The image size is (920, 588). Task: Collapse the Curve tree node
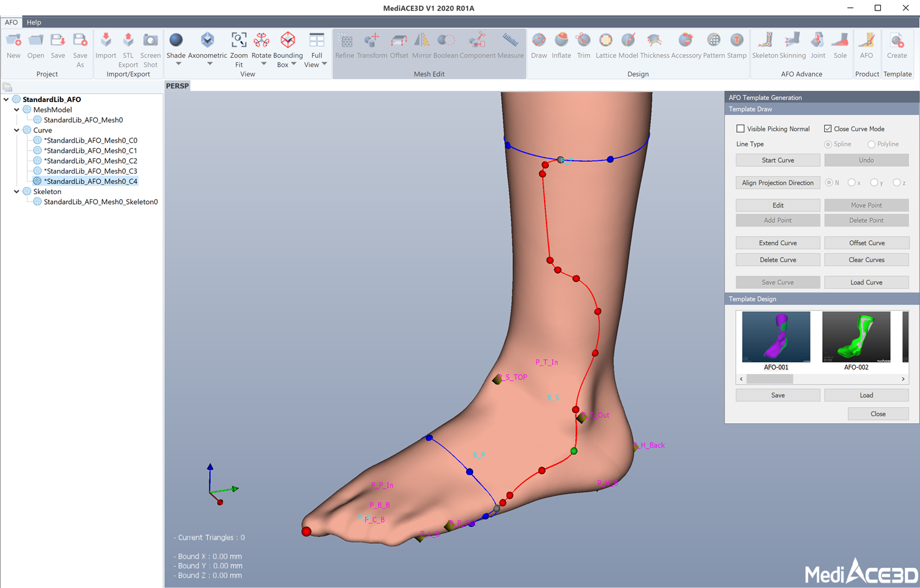pos(17,130)
